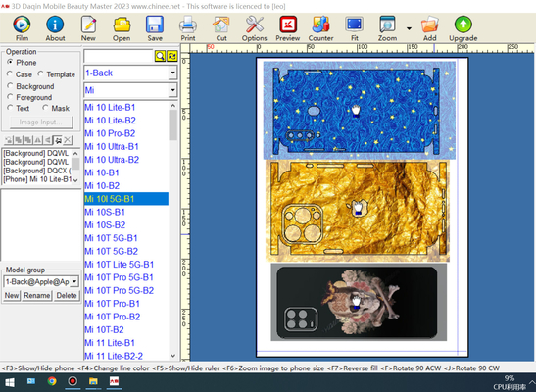
Task: Select the Mask radio button
Action: 45,108
